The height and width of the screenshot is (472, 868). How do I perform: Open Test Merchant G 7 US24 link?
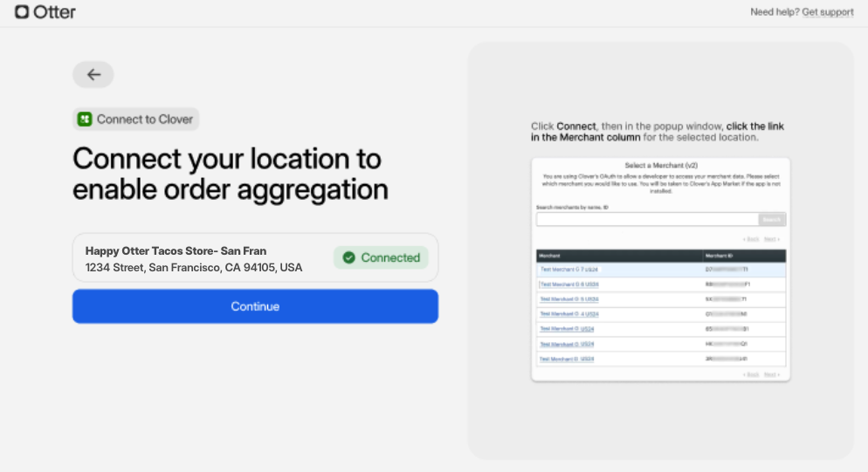pyautogui.click(x=568, y=270)
